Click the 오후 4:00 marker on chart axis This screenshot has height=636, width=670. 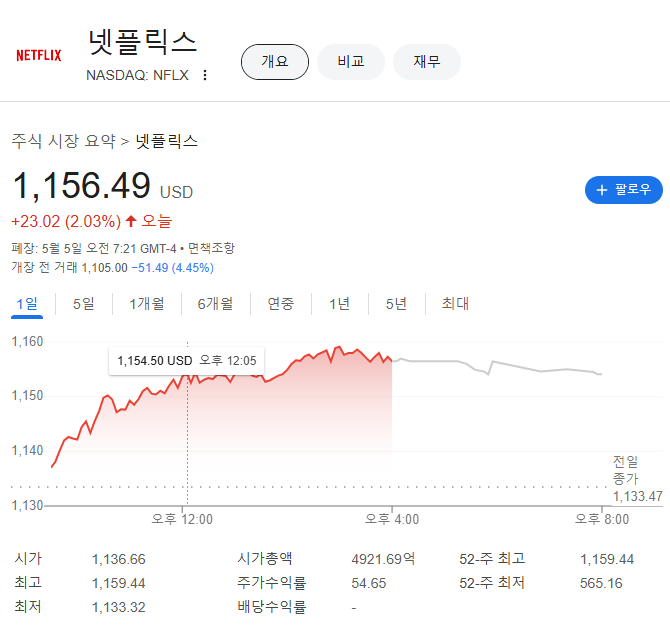[392, 519]
